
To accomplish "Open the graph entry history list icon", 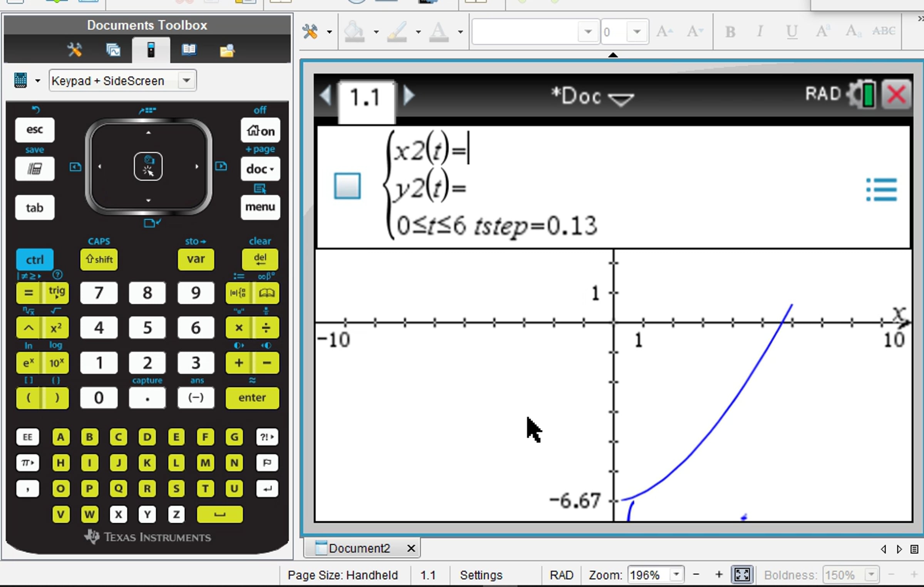I will [x=881, y=189].
